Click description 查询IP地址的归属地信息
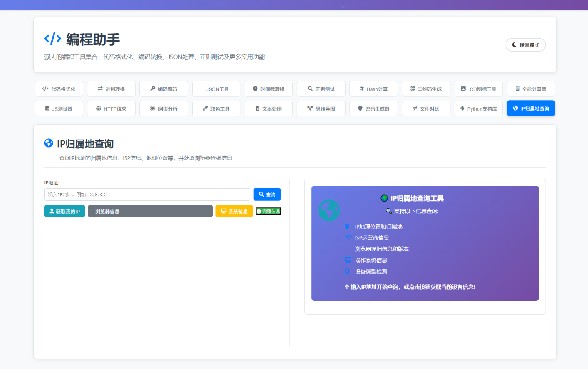588x369 pixels. point(146,158)
